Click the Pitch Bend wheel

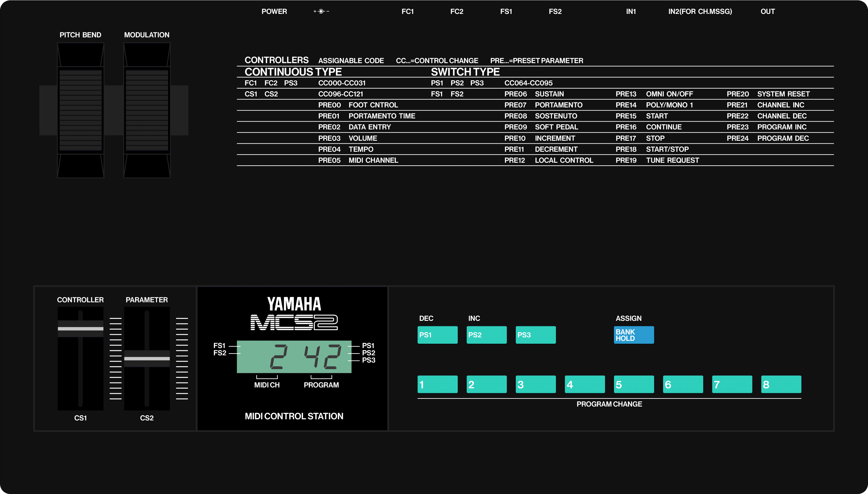[80, 110]
